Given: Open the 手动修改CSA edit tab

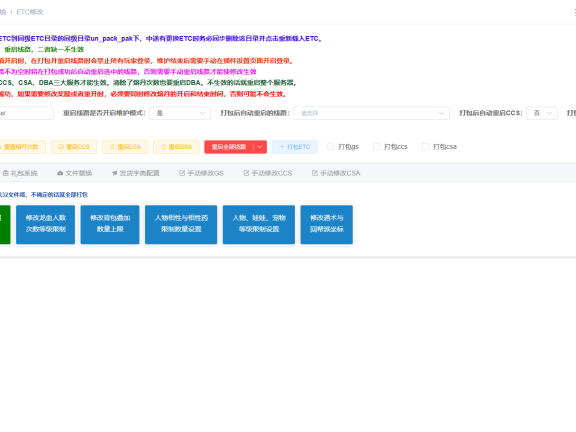Looking at the screenshot, I should tap(336, 173).
